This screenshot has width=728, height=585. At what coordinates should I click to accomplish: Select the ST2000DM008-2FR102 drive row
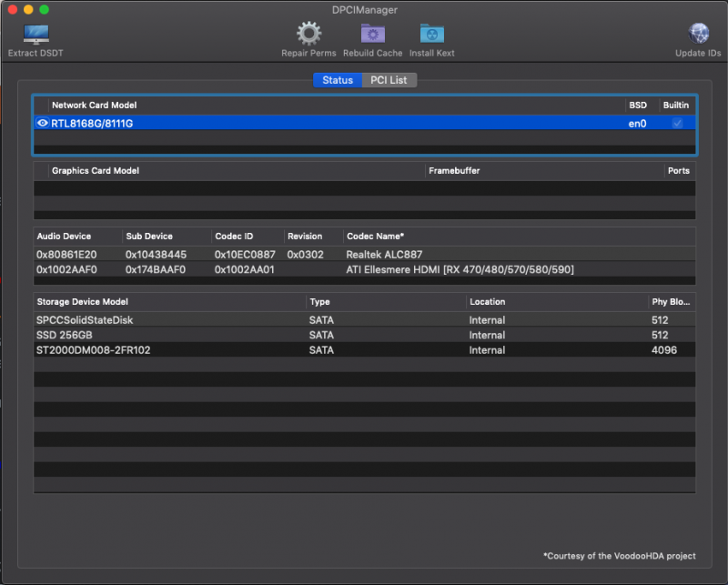coord(364,350)
